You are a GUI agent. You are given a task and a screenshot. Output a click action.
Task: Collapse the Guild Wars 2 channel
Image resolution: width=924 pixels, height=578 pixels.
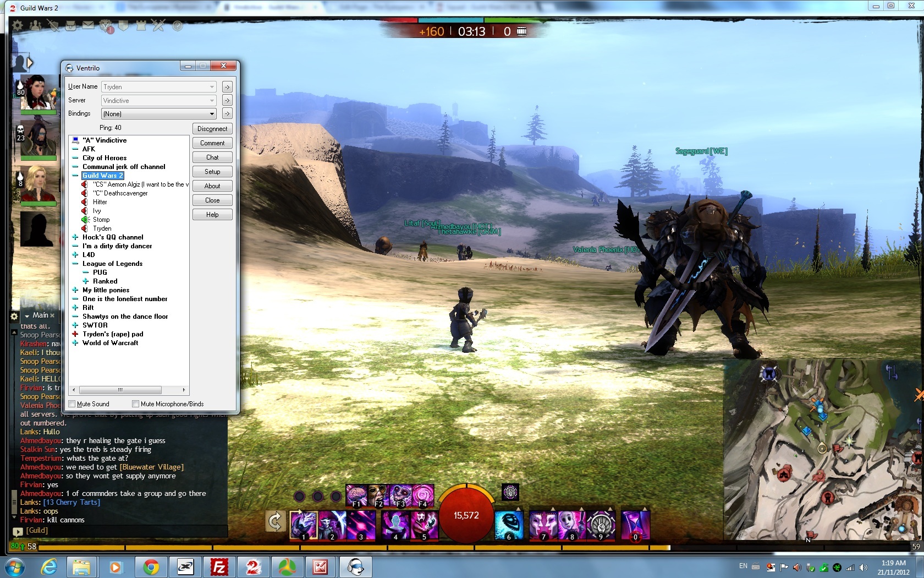pos(75,176)
